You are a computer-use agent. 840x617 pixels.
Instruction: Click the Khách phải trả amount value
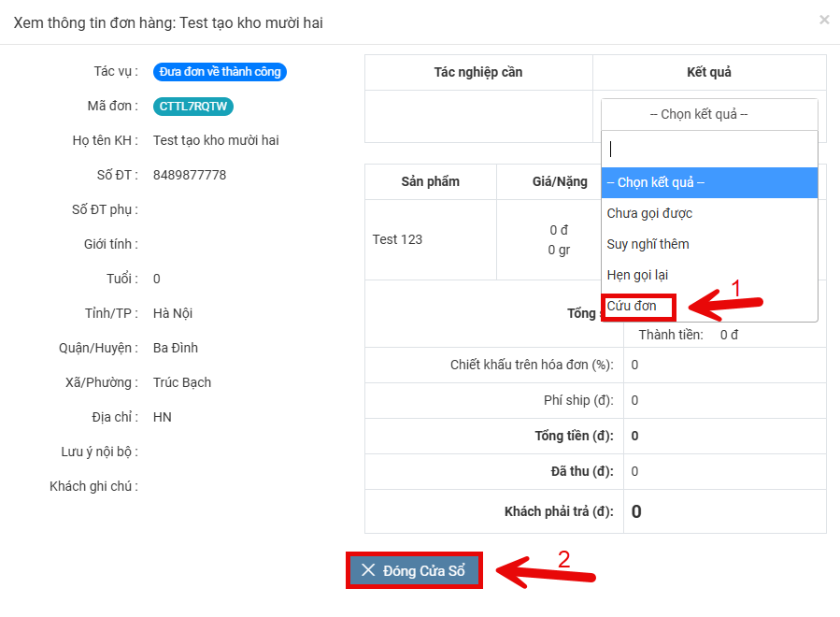pos(636,511)
